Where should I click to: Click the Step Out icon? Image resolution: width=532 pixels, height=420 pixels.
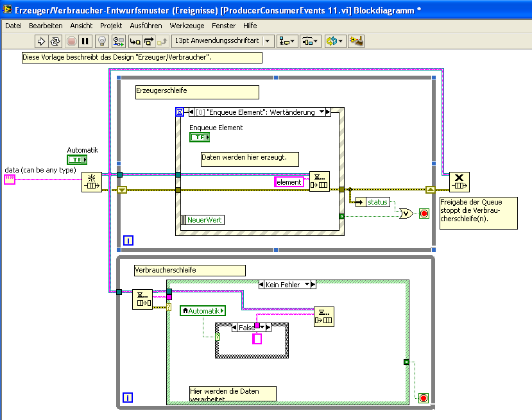(162, 41)
